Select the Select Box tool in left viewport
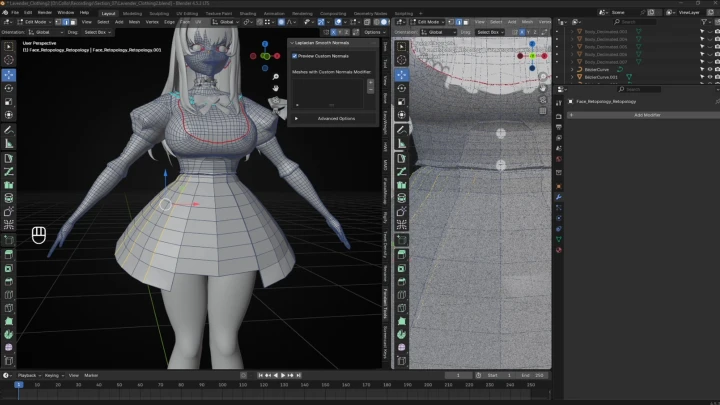The height and width of the screenshot is (405, 720). click(x=9, y=46)
